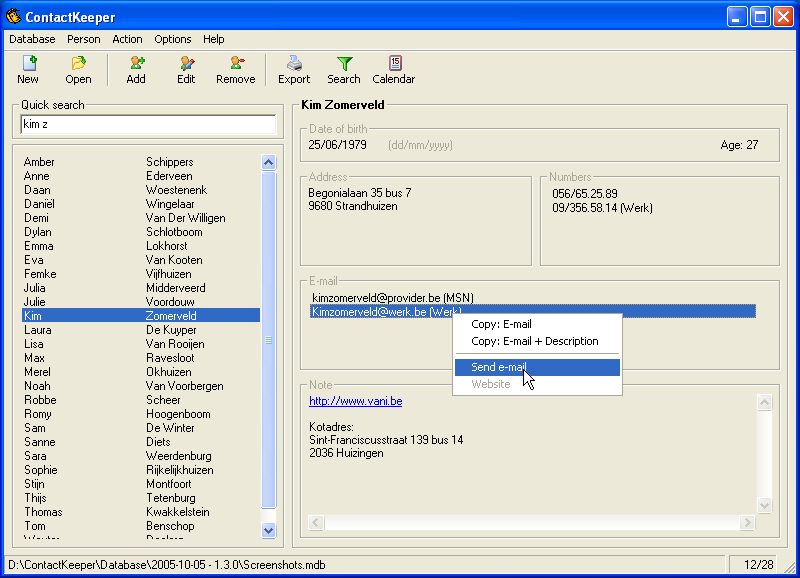
Task: Click the Quick search text field
Action: pyautogui.click(x=148, y=124)
